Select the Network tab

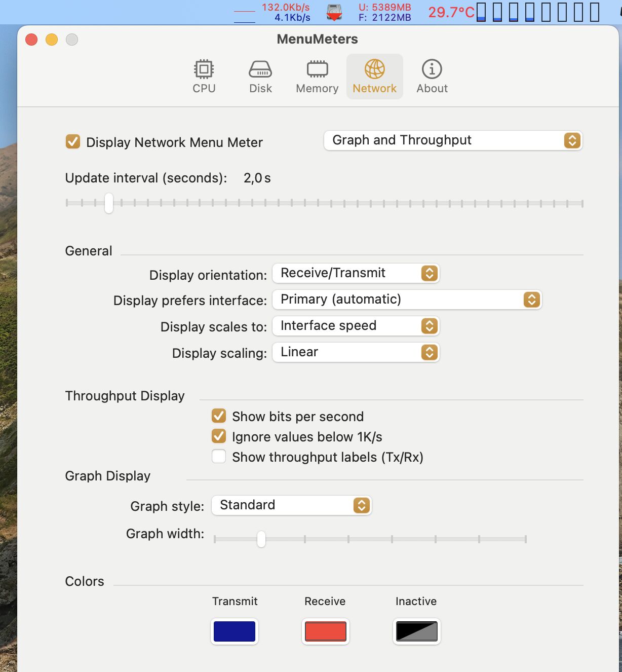374,77
